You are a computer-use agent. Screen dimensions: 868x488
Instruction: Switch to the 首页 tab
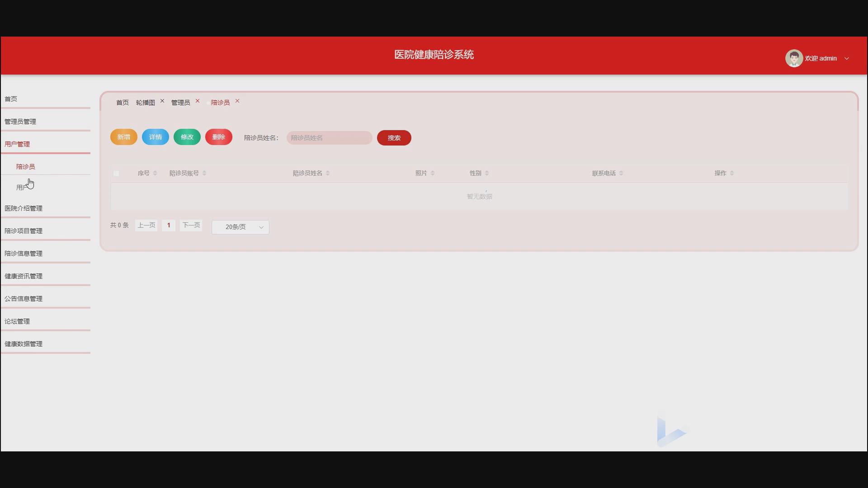coord(123,103)
